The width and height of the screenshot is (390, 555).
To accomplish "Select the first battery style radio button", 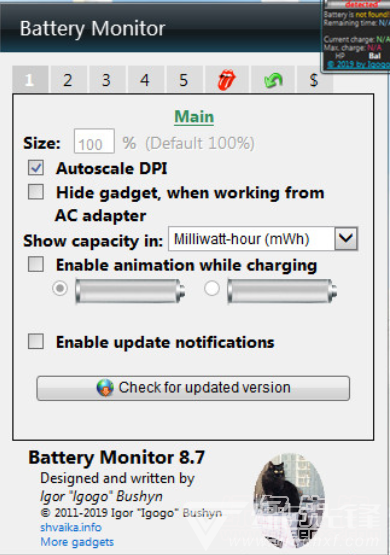I will 60,288.
